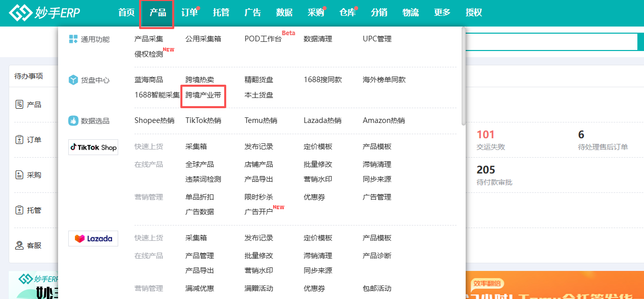Click the 101 交运失败 count

click(x=486, y=135)
